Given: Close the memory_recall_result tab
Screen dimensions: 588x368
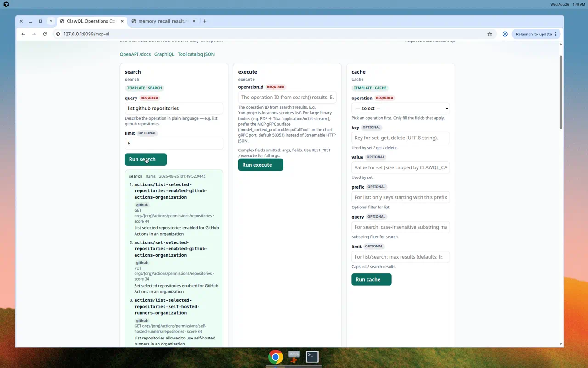Looking at the screenshot, I should [x=194, y=21].
